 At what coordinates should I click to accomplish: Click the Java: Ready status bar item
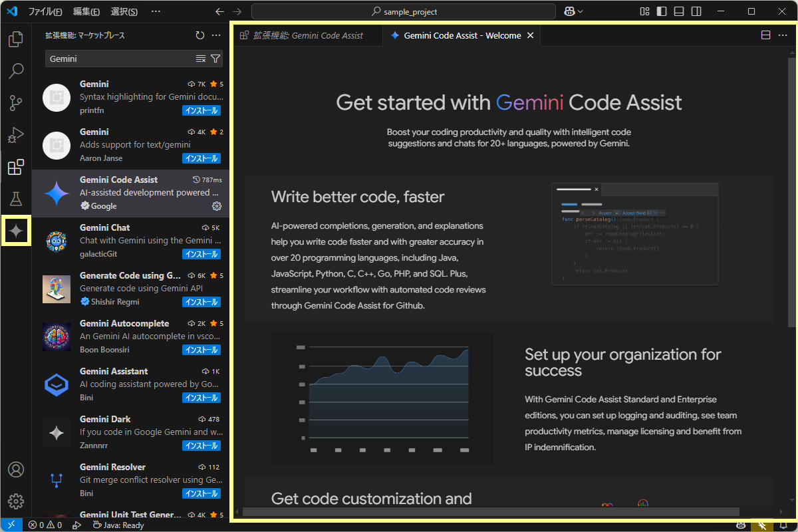point(118,525)
